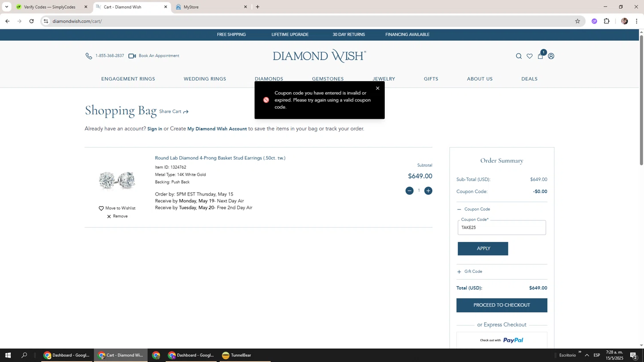View site information icon in address bar
The width and height of the screenshot is (644, 362).
point(46,21)
